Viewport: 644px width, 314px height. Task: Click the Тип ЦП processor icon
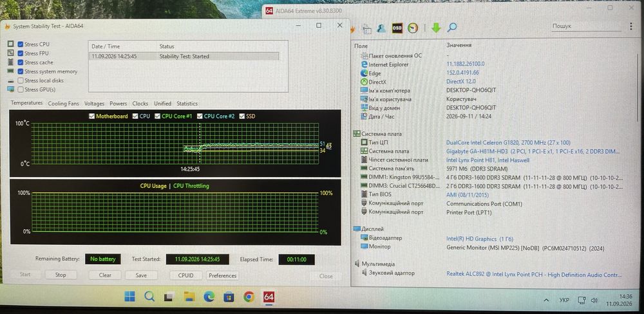pyautogui.click(x=364, y=142)
